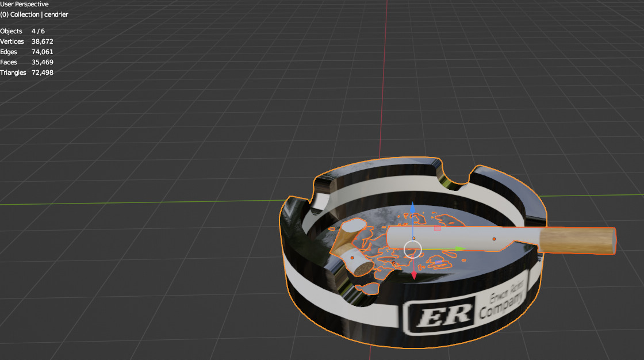
Task: Click the "Faces 35,469" statistic
Action: (x=26, y=62)
